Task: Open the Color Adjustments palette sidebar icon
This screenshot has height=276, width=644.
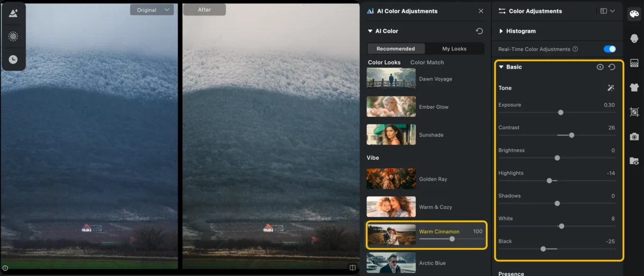Action: 634,13
